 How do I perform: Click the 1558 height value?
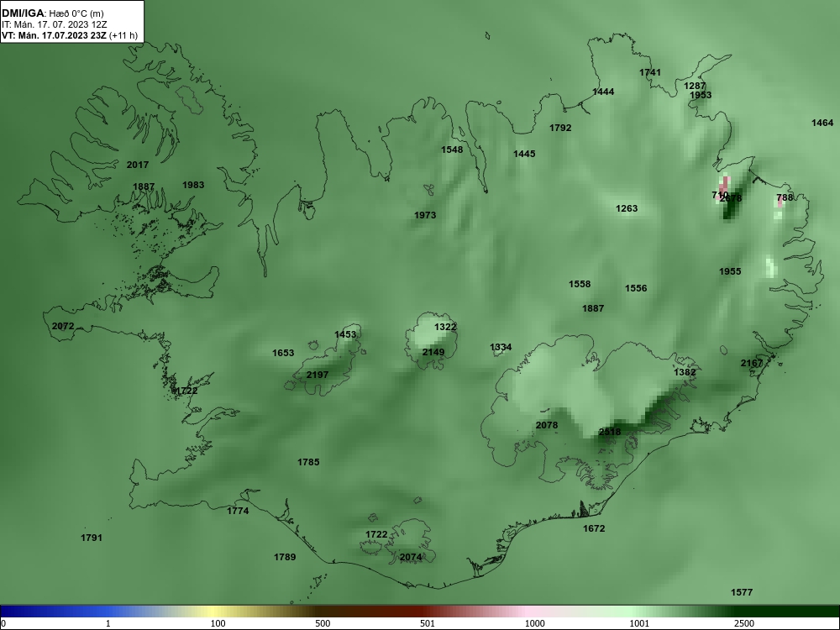click(x=580, y=284)
